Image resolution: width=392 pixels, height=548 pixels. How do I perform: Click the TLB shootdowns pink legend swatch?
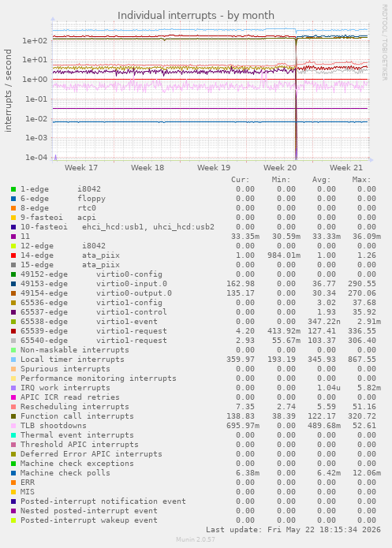(13, 426)
